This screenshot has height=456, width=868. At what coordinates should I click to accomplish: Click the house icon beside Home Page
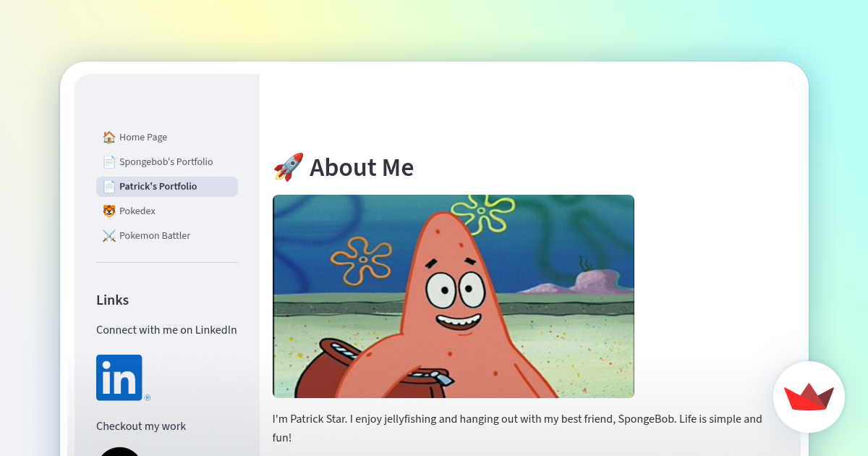[109, 137]
